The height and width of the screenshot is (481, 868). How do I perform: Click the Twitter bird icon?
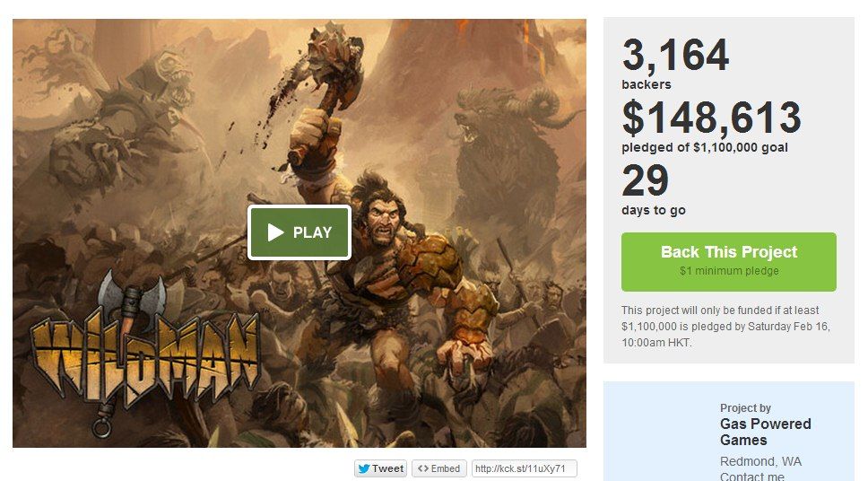[x=364, y=468]
